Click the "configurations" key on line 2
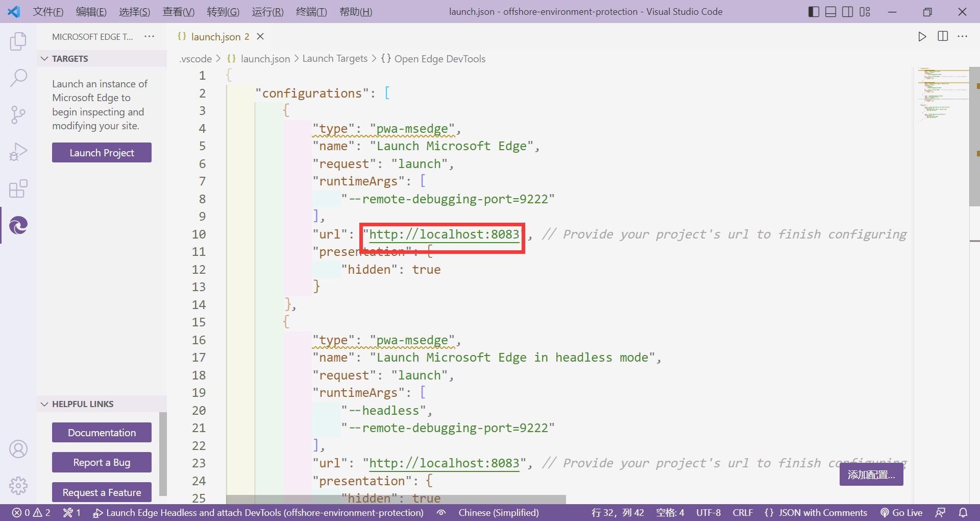 (x=312, y=93)
